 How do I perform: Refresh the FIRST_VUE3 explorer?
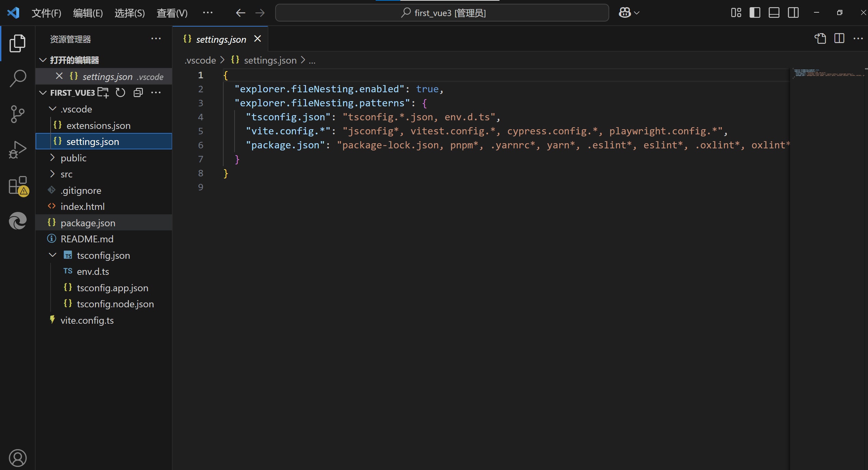click(120, 93)
